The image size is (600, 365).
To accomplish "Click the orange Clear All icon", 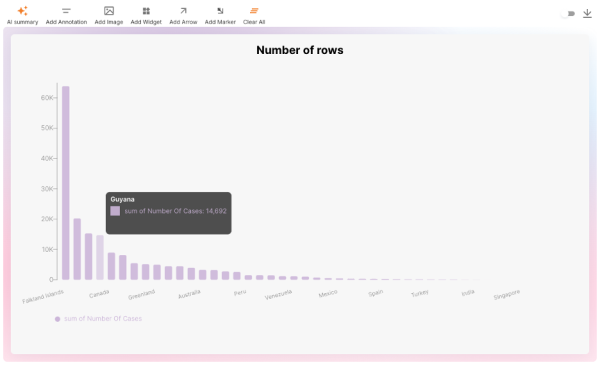I will coord(254,11).
